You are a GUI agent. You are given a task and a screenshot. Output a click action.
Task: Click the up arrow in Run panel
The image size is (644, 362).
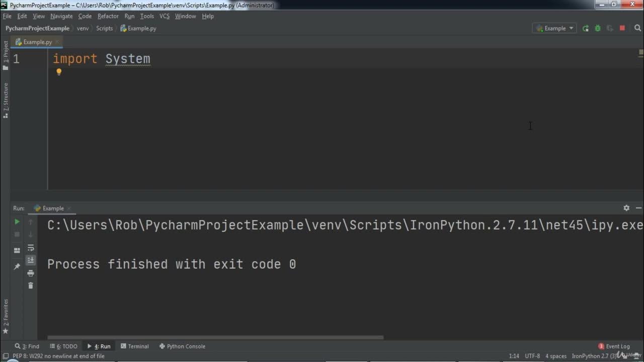(x=31, y=222)
